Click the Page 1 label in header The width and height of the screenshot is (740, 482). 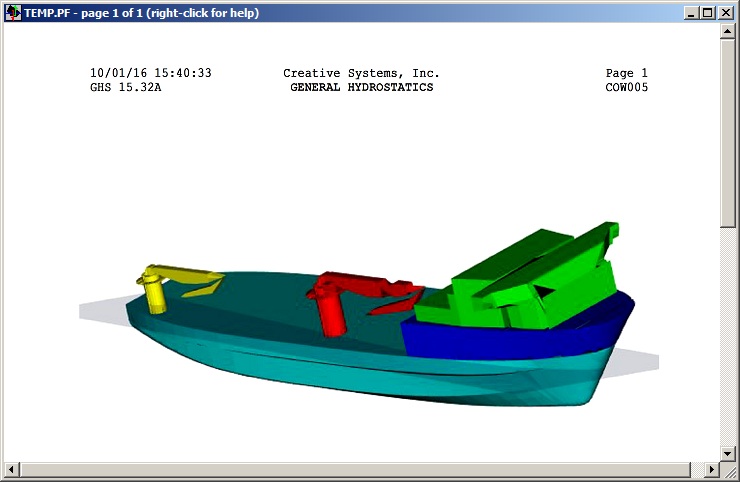(x=626, y=74)
